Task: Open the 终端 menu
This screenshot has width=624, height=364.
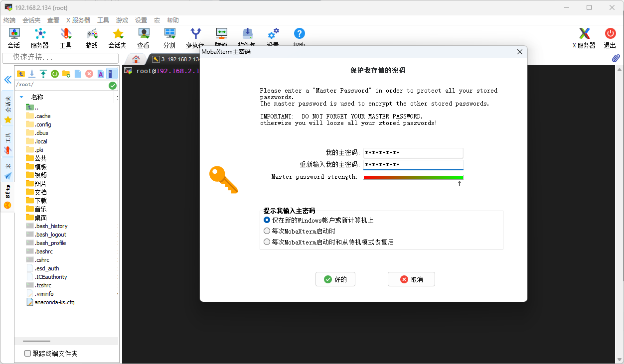Action: coord(9,20)
